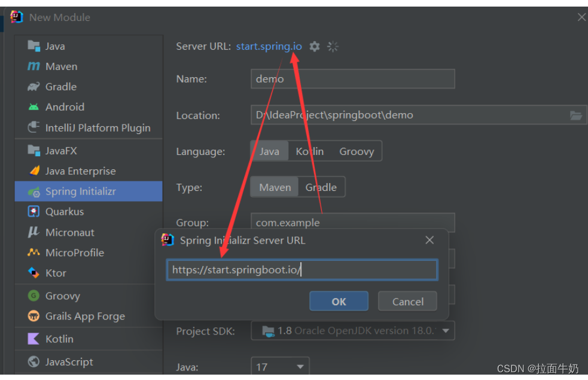Select the Gradle generator entry
The width and height of the screenshot is (588, 380).
coord(89,87)
